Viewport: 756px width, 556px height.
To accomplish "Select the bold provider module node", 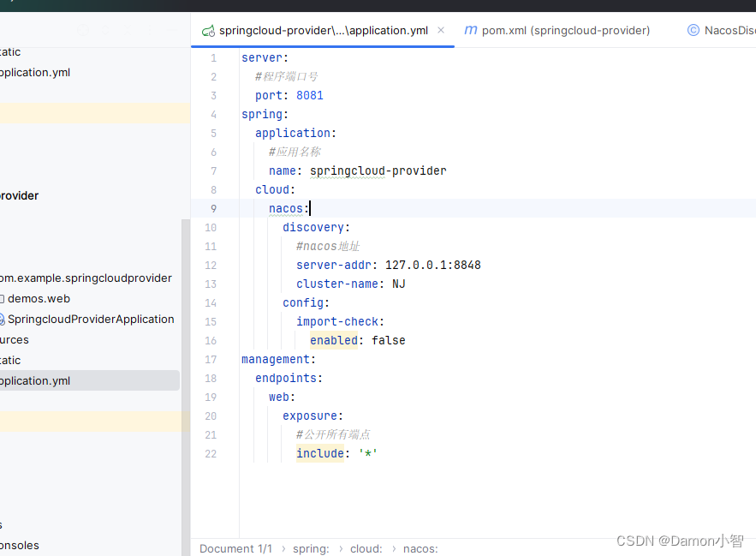I will coord(20,195).
